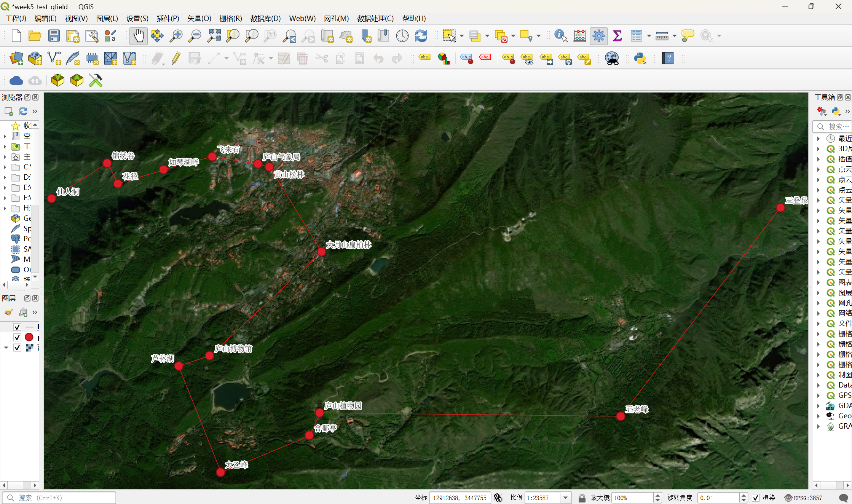Click the EPSG:3857 projection button
This screenshot has width=852, height=504.
pos(804,498)
